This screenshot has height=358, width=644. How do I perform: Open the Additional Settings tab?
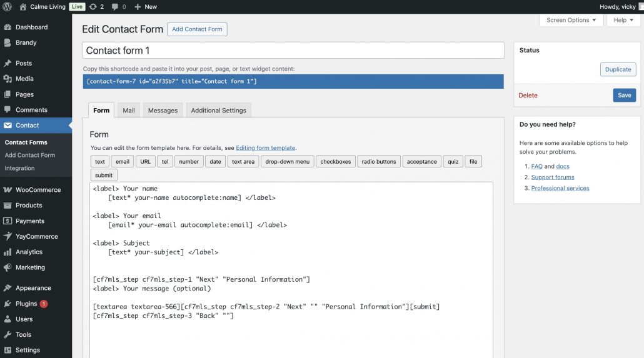click(x=218, y=111)
